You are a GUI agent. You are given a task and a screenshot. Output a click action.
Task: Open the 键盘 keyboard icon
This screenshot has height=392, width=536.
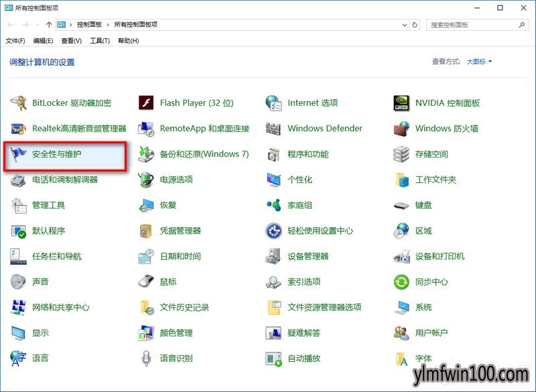pos(401,206)
